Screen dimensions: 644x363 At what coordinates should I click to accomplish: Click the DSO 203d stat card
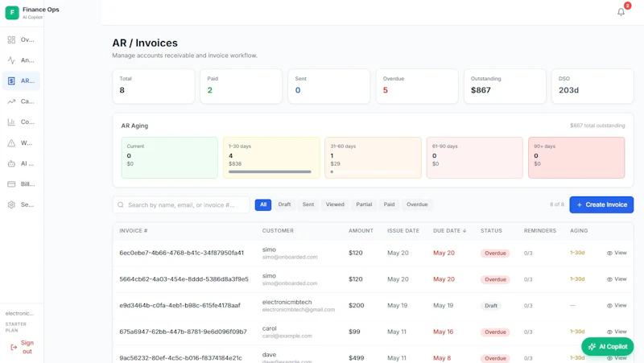(x=592, y=86)
